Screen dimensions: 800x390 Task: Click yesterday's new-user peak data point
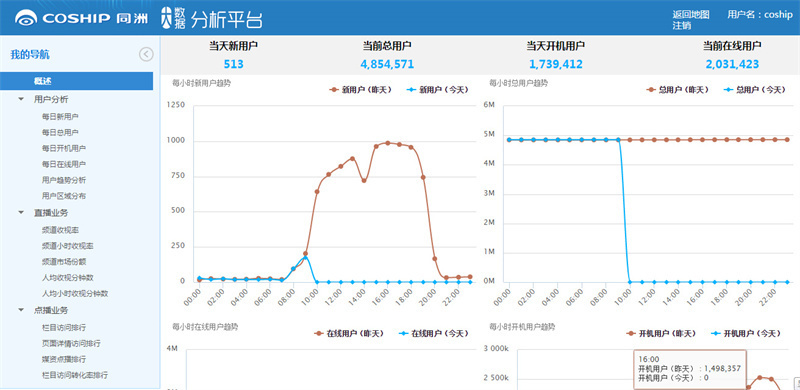pos(387,143)
